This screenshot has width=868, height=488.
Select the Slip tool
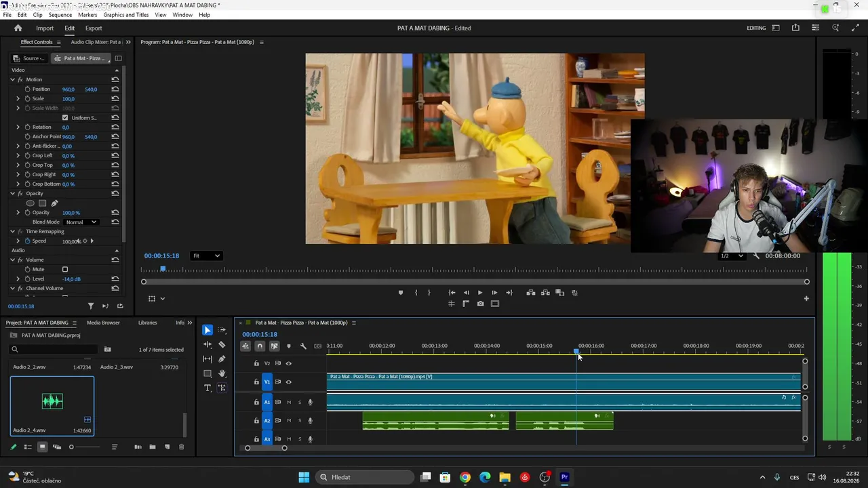click(x=208, y=359)
